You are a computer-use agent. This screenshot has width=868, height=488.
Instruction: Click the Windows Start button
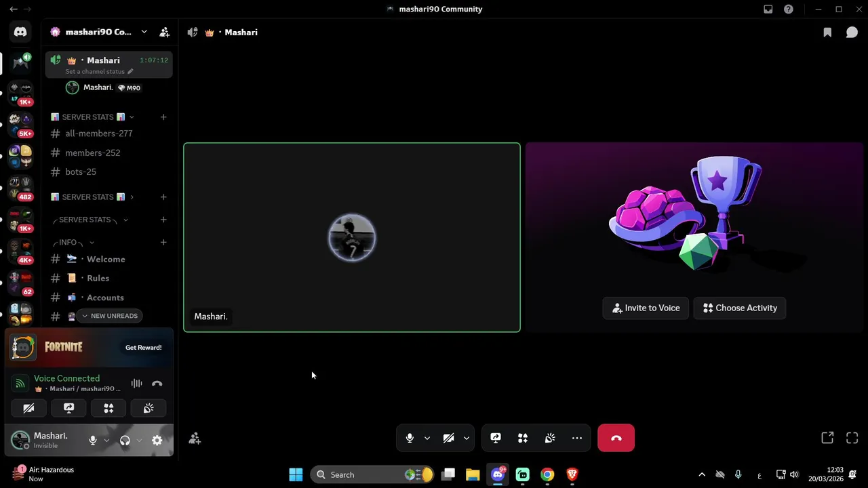pos(296,474)
